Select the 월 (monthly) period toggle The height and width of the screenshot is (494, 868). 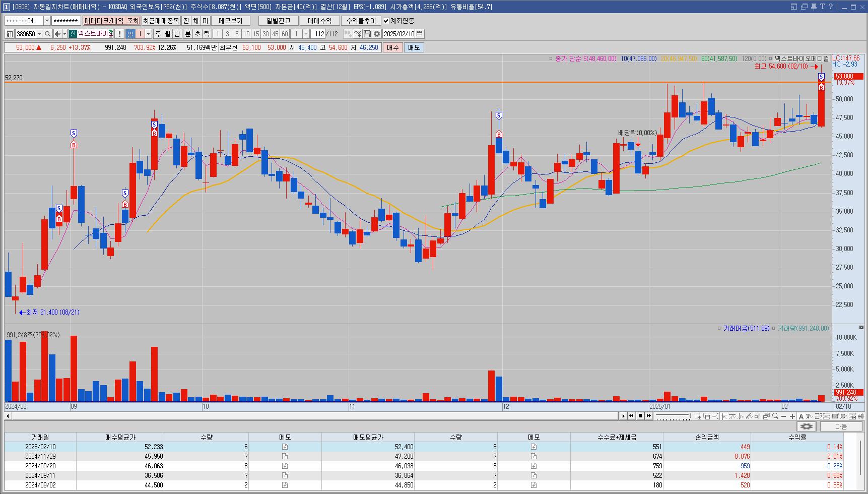tap(168, 34)
